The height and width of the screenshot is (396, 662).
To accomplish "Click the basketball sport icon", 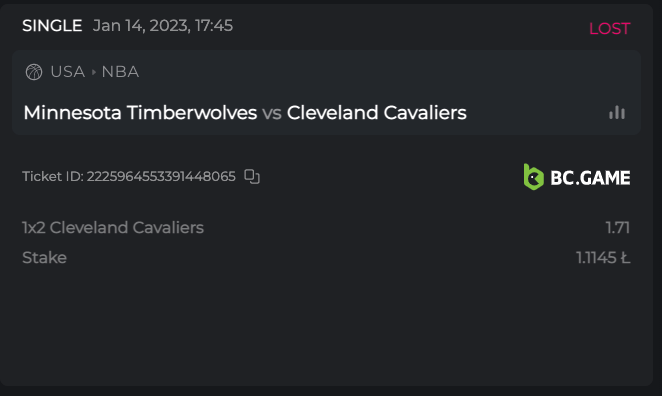I will click(34, 72).
